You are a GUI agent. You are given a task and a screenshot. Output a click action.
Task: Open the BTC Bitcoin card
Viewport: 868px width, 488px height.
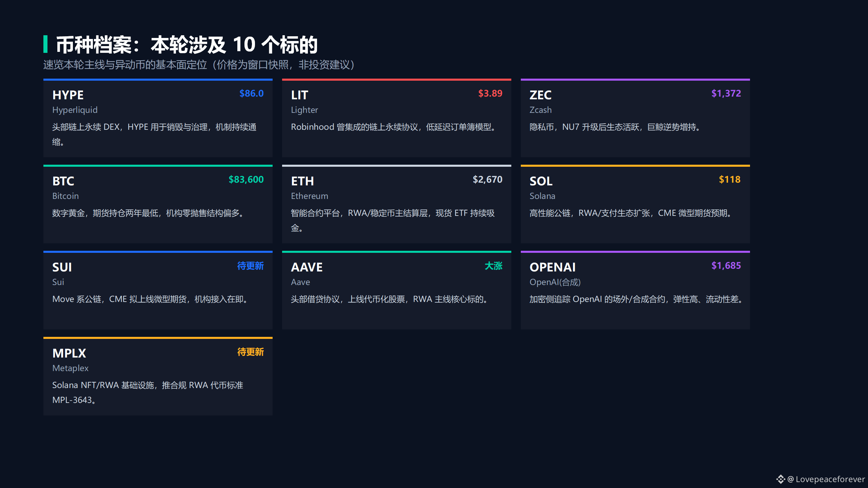point(158,204)
